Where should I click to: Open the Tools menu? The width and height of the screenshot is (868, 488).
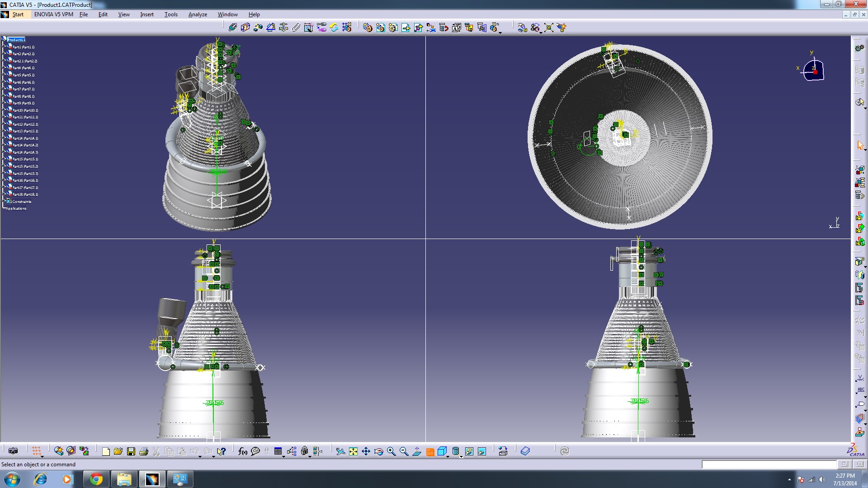(171, 14)
